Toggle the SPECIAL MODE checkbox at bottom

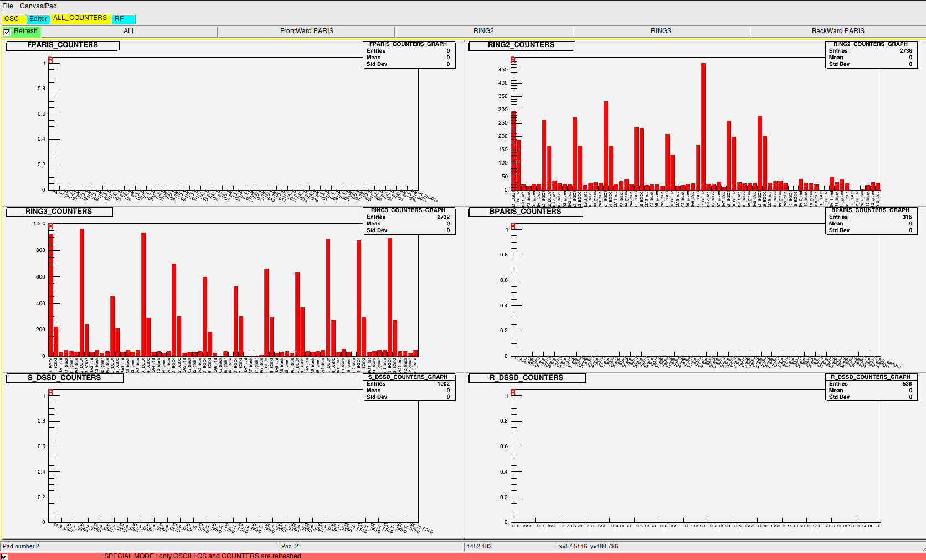pyautogui.click(x=4, y=556)
